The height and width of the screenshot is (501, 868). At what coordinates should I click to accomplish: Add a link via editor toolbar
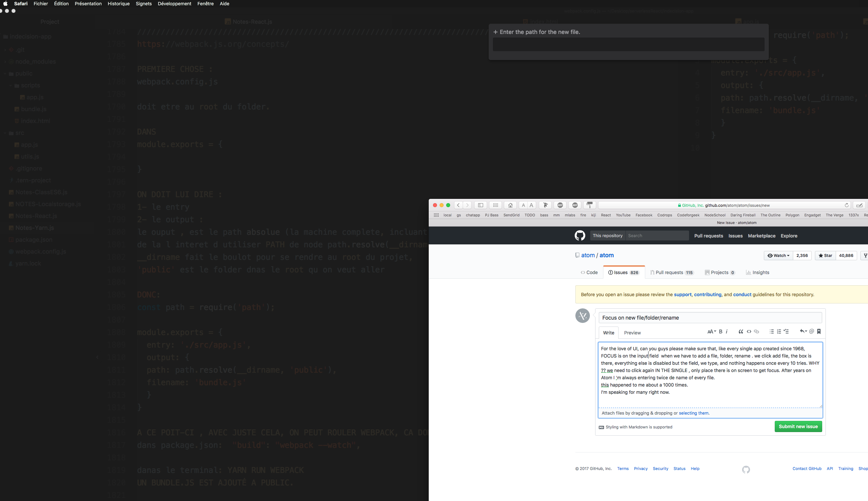pos(756,332)
